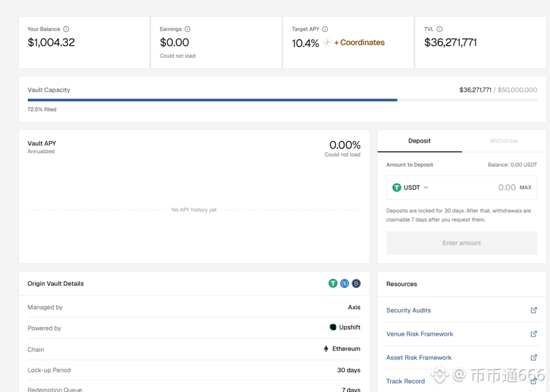Click the Resources heading

[x=401, y=284]
